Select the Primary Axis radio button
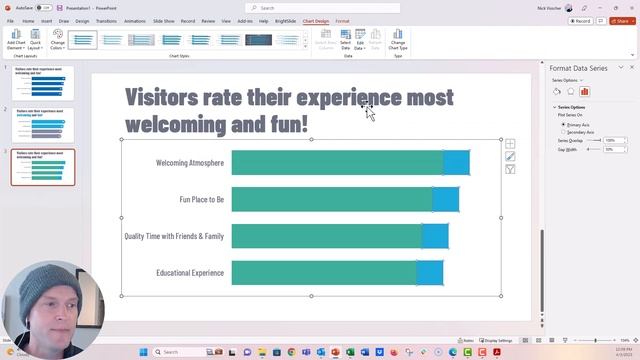 tap(563, 124)
